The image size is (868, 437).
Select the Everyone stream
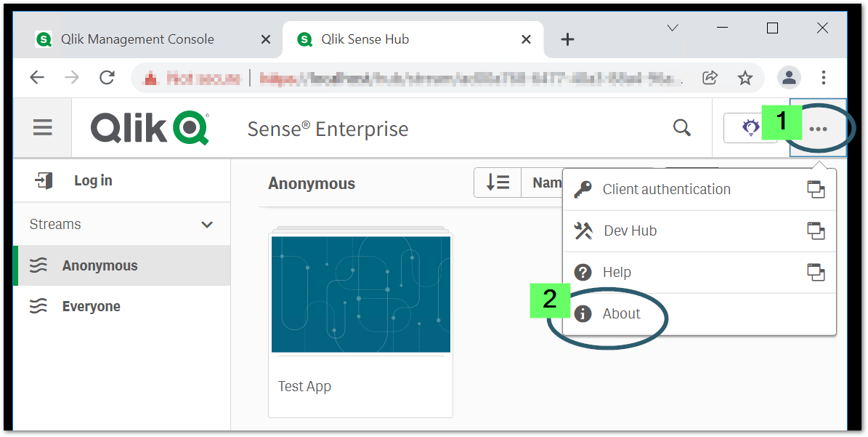click(91, 306)
